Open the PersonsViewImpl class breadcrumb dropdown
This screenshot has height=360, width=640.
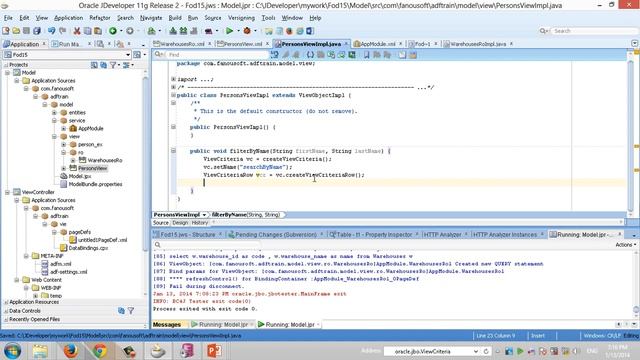pos(204,215)
